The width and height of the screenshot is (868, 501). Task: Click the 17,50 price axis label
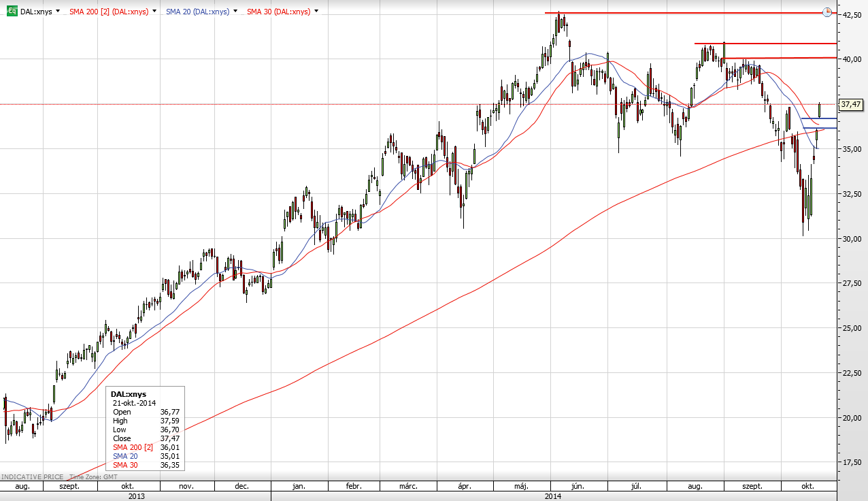click(852, 463)
